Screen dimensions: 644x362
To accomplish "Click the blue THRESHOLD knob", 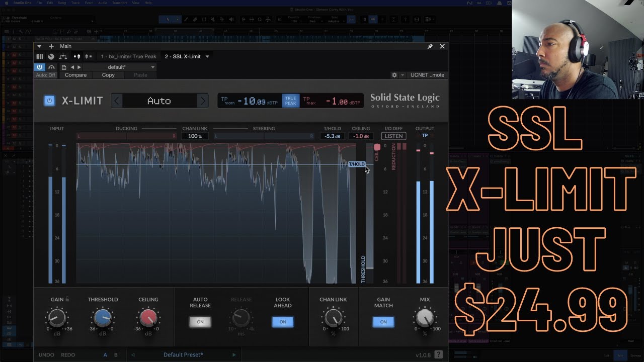I will [103, 317].
